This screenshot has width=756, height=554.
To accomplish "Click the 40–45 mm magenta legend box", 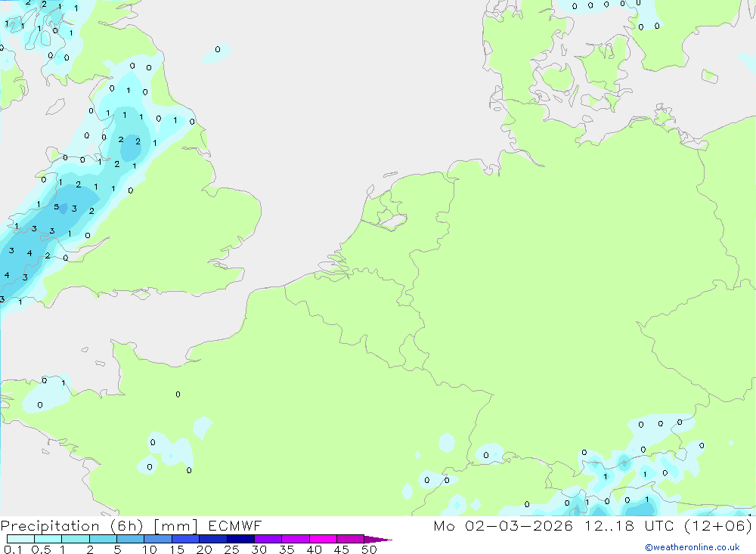I will tap(323, 539).
